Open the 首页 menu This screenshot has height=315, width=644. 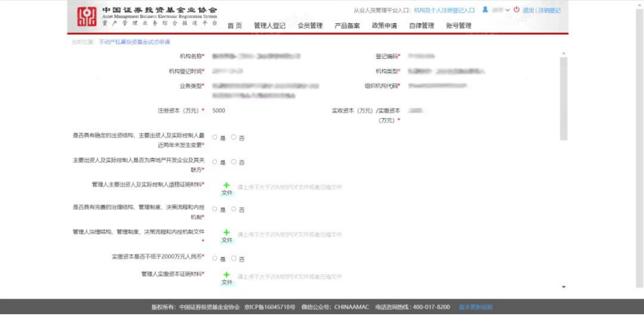pyautogui.click(x=235, y=26)
